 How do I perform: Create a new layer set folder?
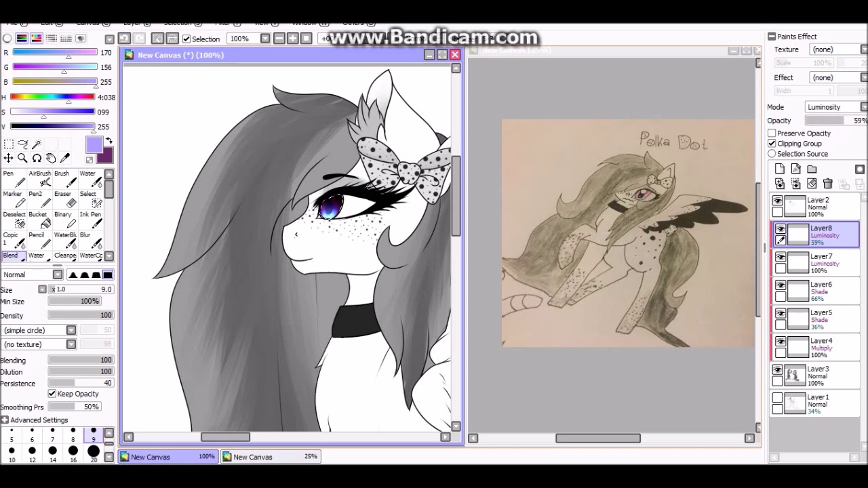(x=812, y=169)
